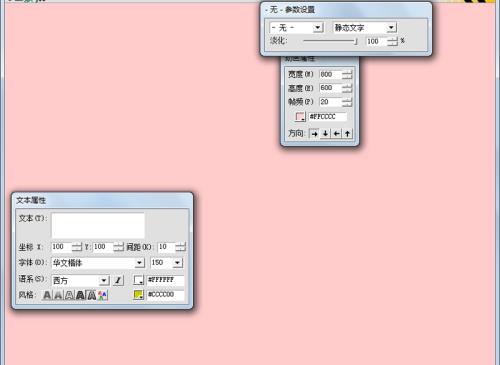
Task: Click the 帧频 frame rate spinner arrows
Action: point(347,102)
